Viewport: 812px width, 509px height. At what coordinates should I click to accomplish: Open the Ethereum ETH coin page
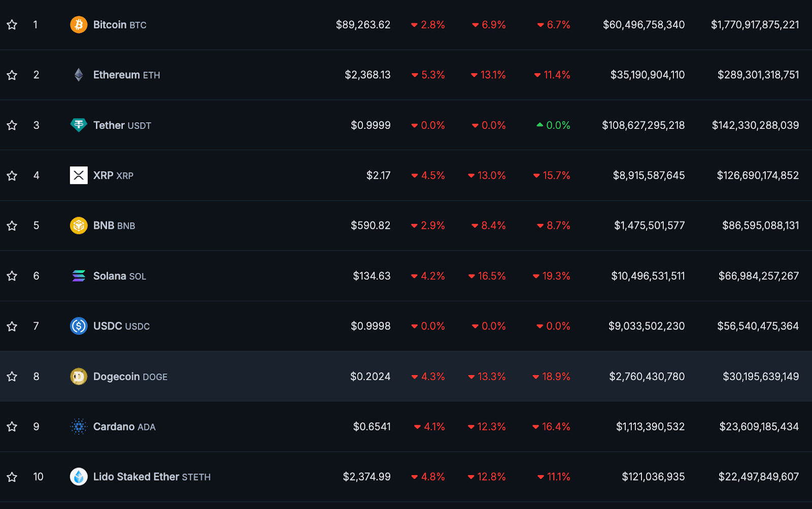[126, 75]
